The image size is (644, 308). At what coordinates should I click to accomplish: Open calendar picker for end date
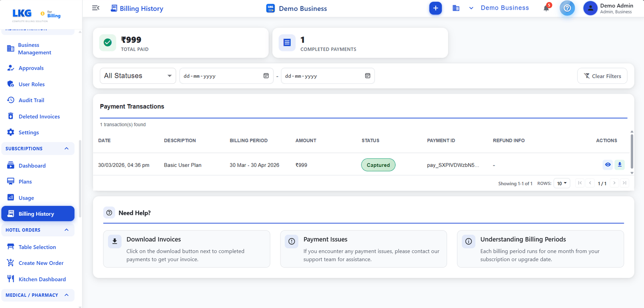coord(367,76)
